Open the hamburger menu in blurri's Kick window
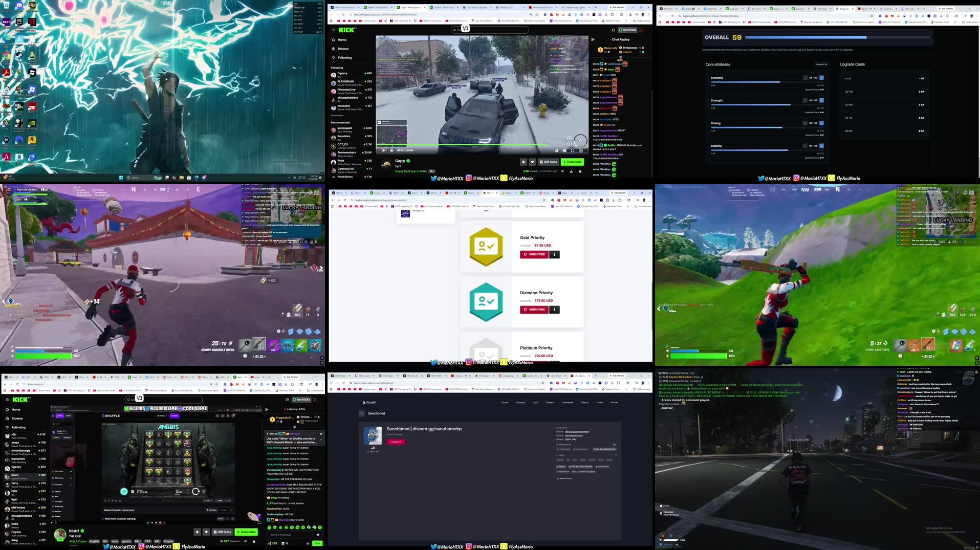The image size is (980, 550). pyautogui.click(x=7, y=400)
